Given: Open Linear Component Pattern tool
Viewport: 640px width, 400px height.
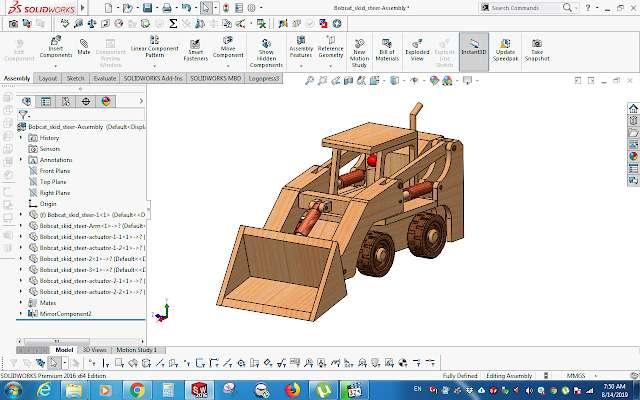Looking at the screenshot, I should [154, 48].
